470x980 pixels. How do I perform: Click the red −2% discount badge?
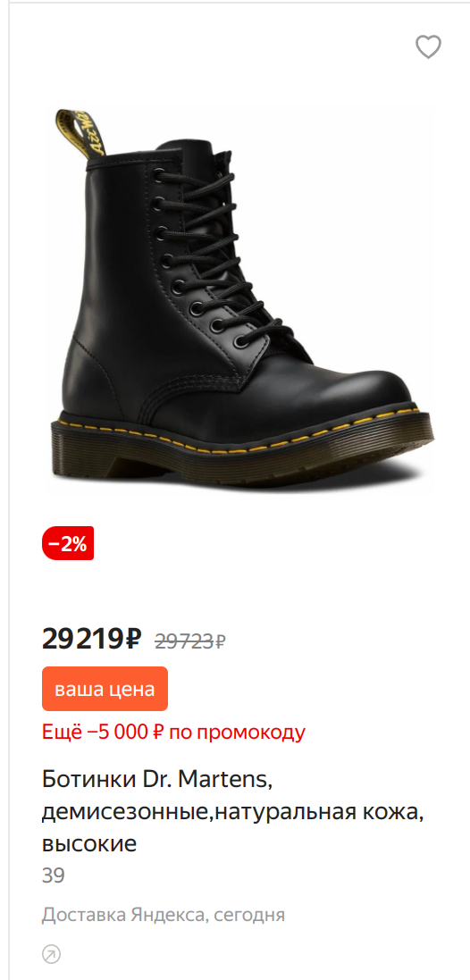[x=68, y=544]
